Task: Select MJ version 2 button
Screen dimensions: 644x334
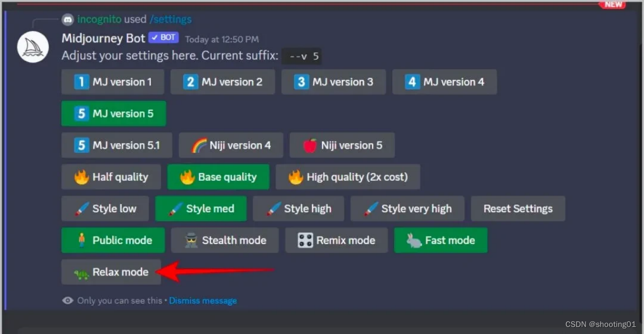Action: [x=222, y=82]
